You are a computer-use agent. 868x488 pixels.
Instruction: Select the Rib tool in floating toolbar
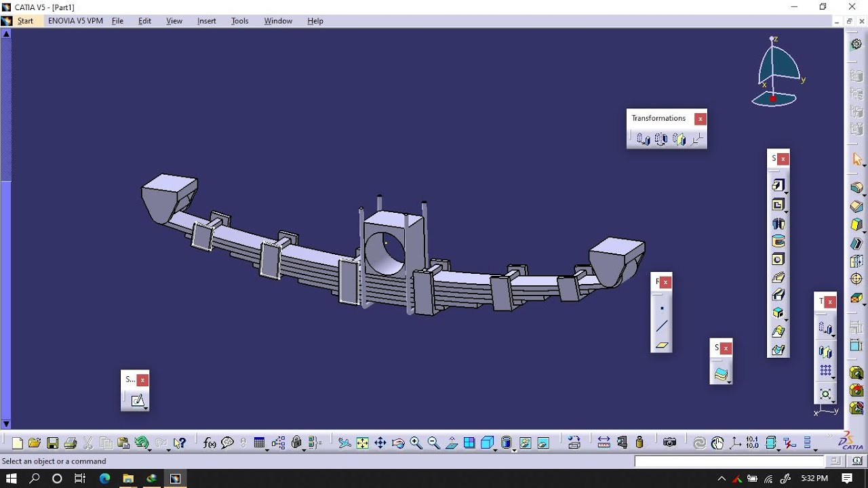pos(778,277)
